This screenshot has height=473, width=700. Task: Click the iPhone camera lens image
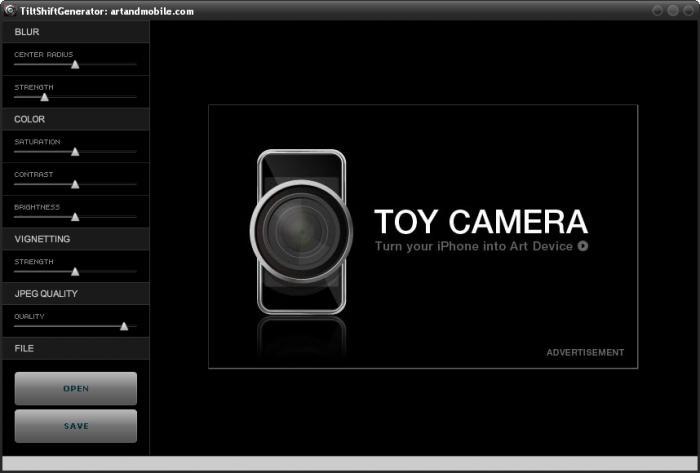point(301,231)
